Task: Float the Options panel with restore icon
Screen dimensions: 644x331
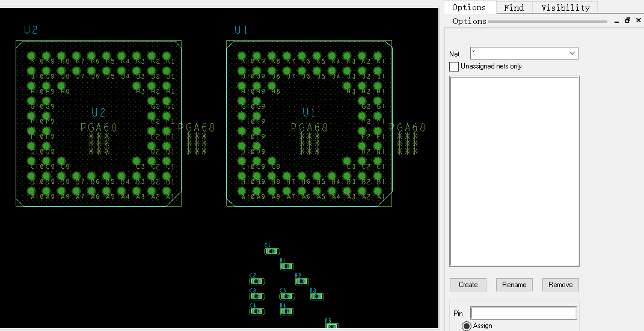Action: pos(628,20)
